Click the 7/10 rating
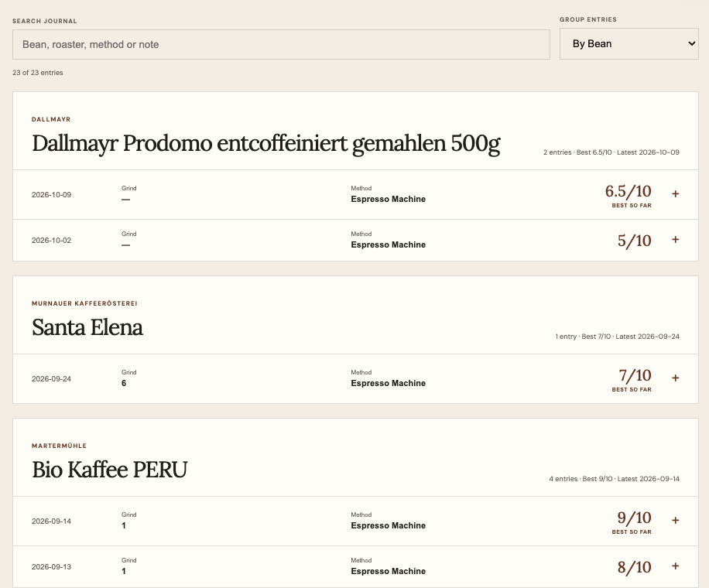Image resolution: width=709 pixels, height=588 pixels. (635, 375)
